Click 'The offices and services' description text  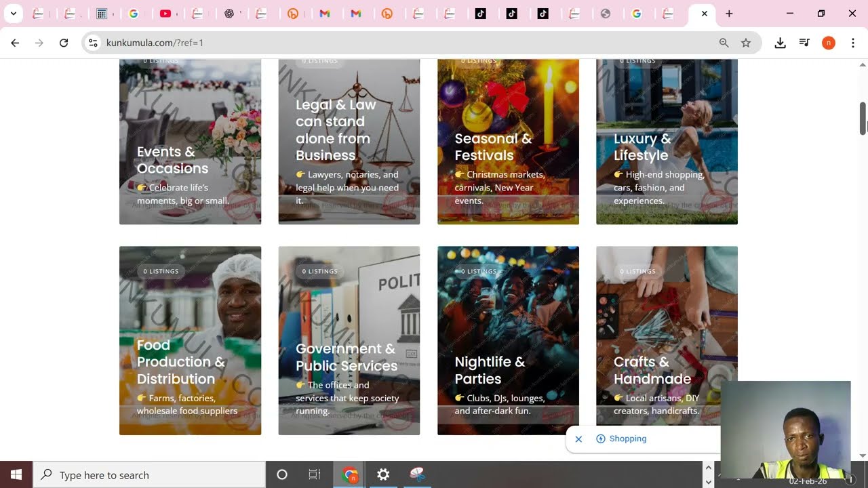tap(347, 398)
